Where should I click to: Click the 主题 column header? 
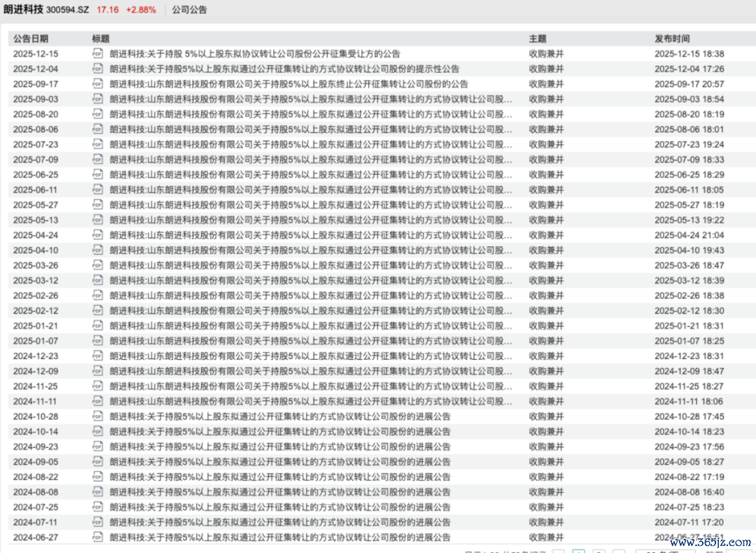tap(538, 39)
